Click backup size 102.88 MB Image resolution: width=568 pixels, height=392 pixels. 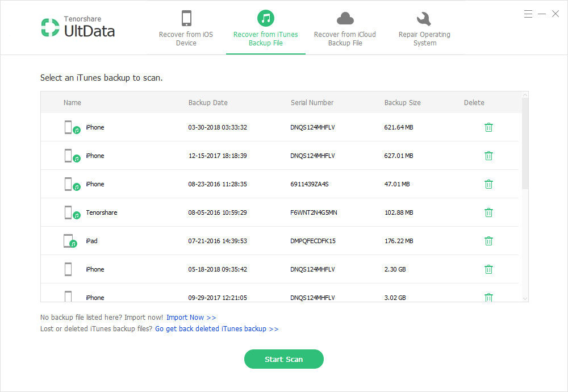click(399, 212)
